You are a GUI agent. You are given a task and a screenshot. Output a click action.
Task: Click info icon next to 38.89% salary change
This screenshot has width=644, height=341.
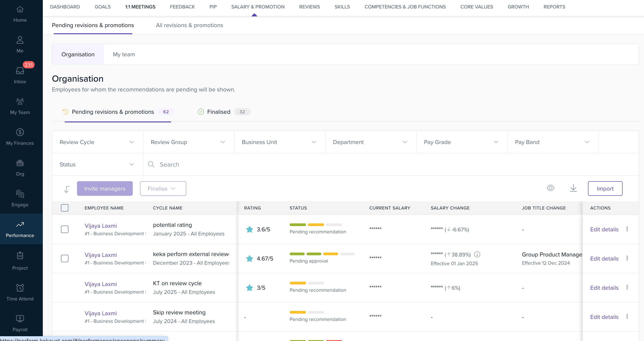[x=477, y=254]
